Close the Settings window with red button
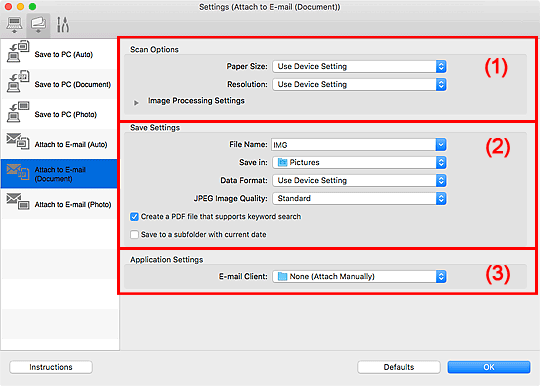540x386 pixels. coord(8,7)
